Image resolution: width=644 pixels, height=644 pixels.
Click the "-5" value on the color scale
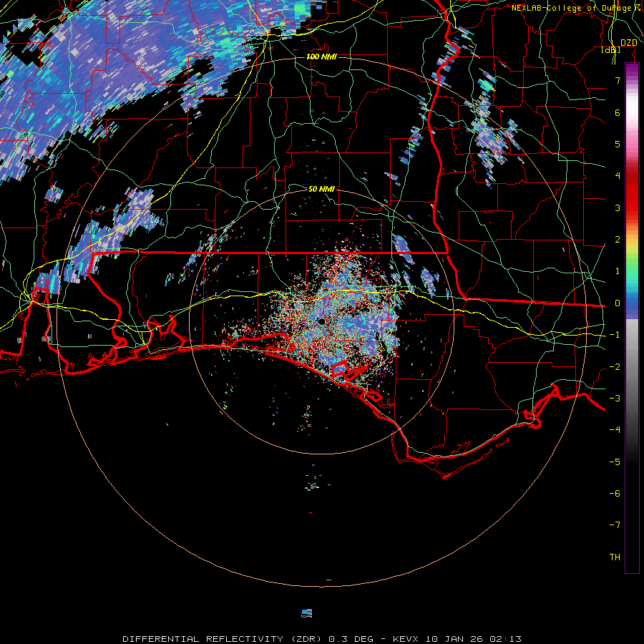[615, 462]
